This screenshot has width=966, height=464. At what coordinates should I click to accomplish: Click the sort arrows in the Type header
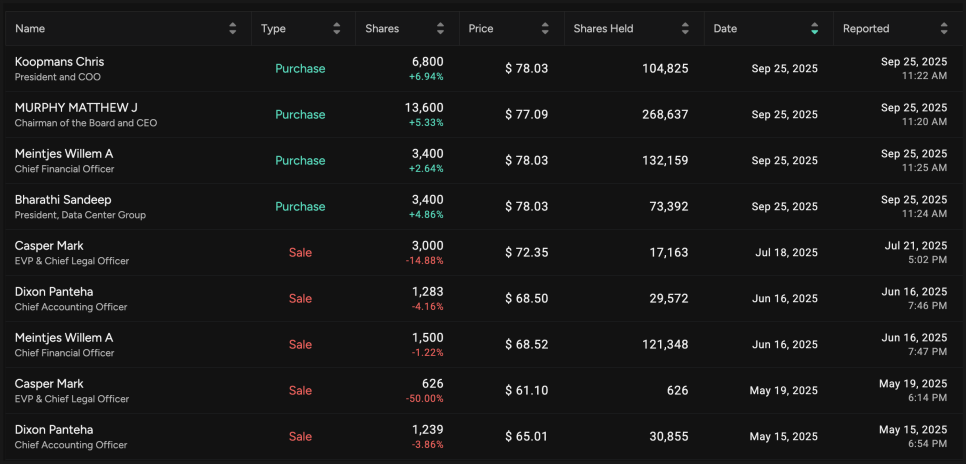(337, 29)
